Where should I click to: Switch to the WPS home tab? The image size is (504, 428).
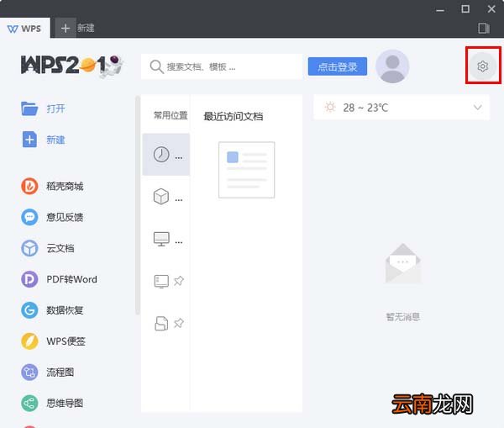click(24, 29)
